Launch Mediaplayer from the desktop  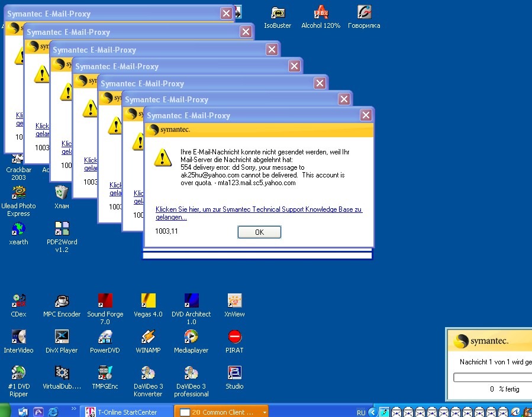pos(191,342)
